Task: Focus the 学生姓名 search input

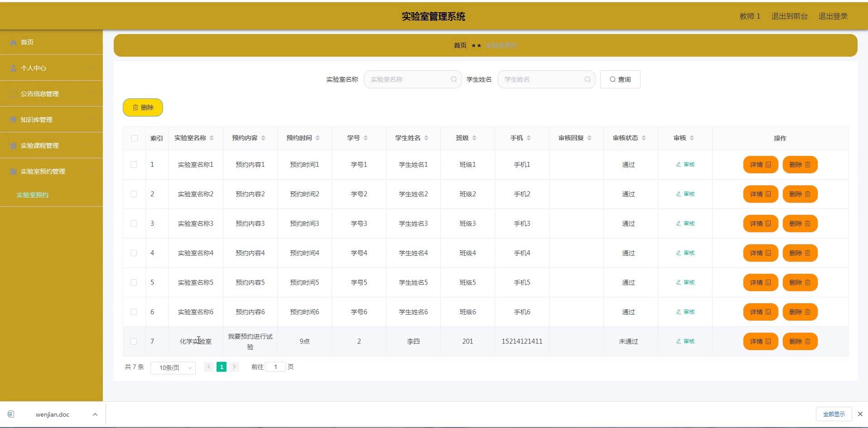Action: tap(546, 79)
